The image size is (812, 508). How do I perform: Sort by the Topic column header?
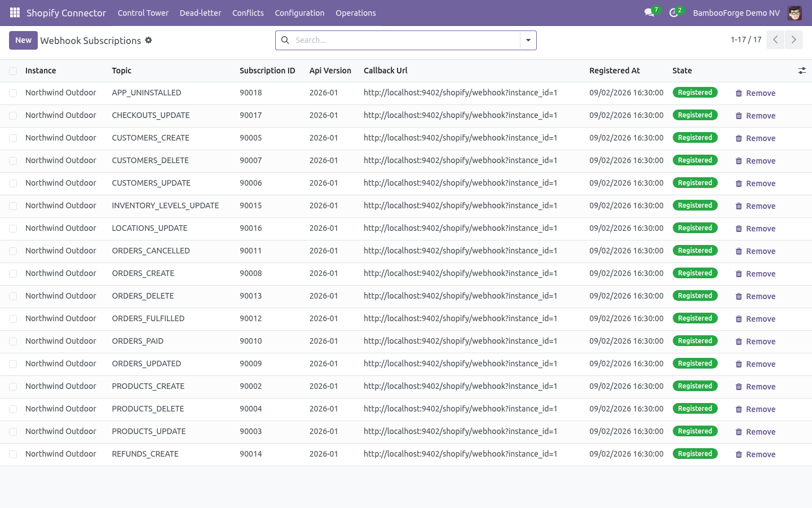click(x=122, y=71)
